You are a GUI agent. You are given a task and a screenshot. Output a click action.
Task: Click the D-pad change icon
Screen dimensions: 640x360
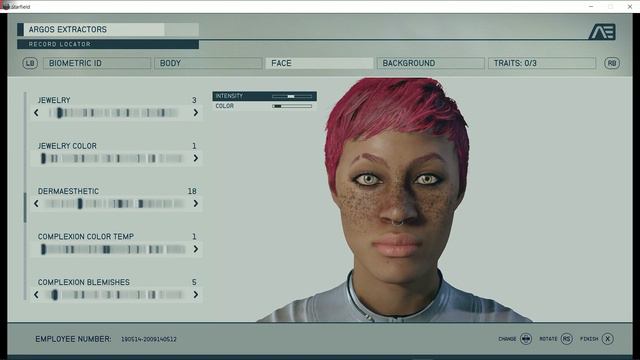[x=526, y=339]
